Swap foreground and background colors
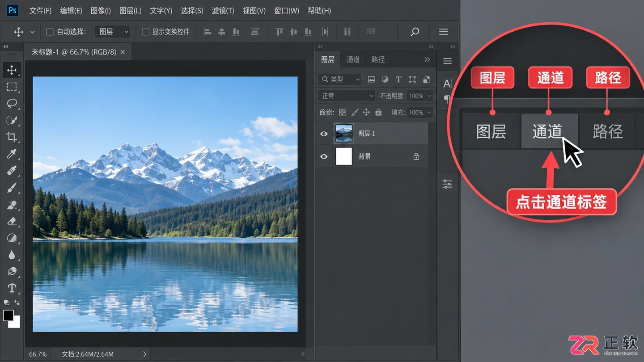The image size is (644, 362). point(17,303)
